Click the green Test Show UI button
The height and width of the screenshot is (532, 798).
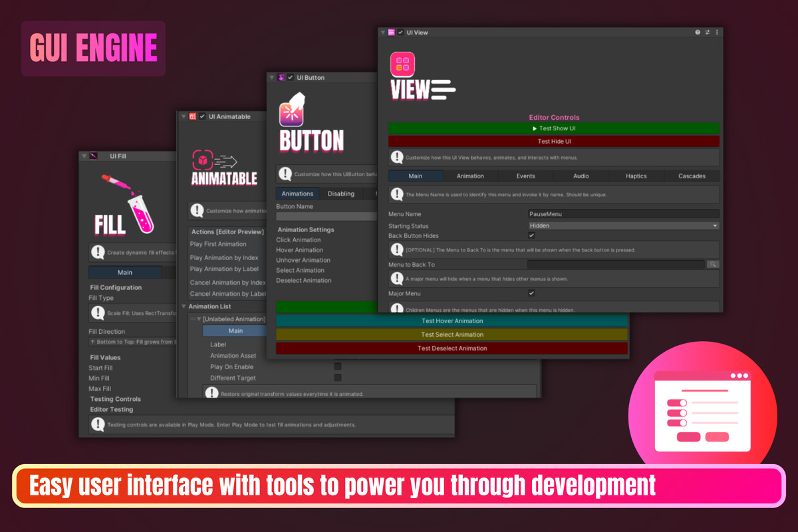pyautogui.click(x=553, y=128)
